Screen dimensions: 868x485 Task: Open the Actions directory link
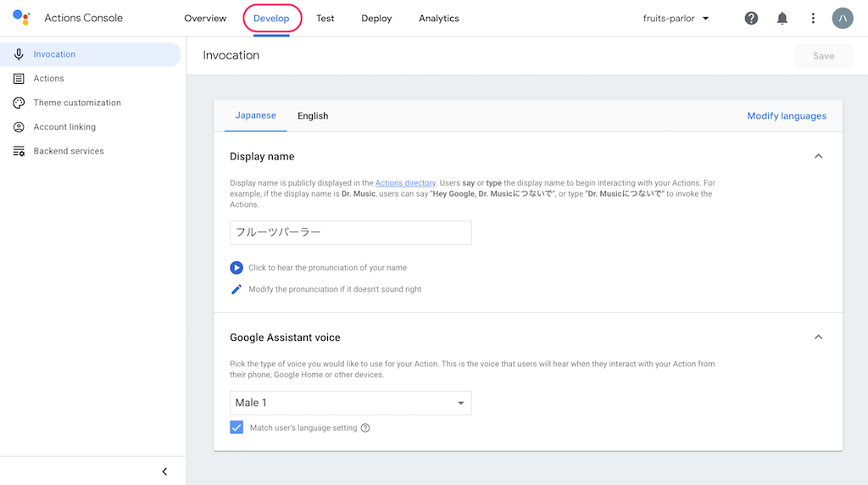[405, 182]
